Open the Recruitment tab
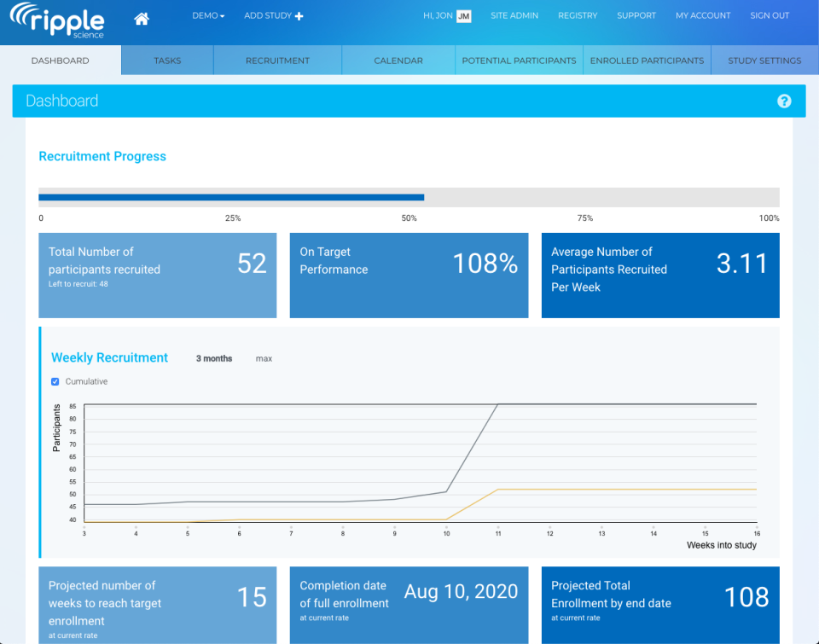Viewport: 819px width, 644px height. pyautogui.click(x=276, y=60)
